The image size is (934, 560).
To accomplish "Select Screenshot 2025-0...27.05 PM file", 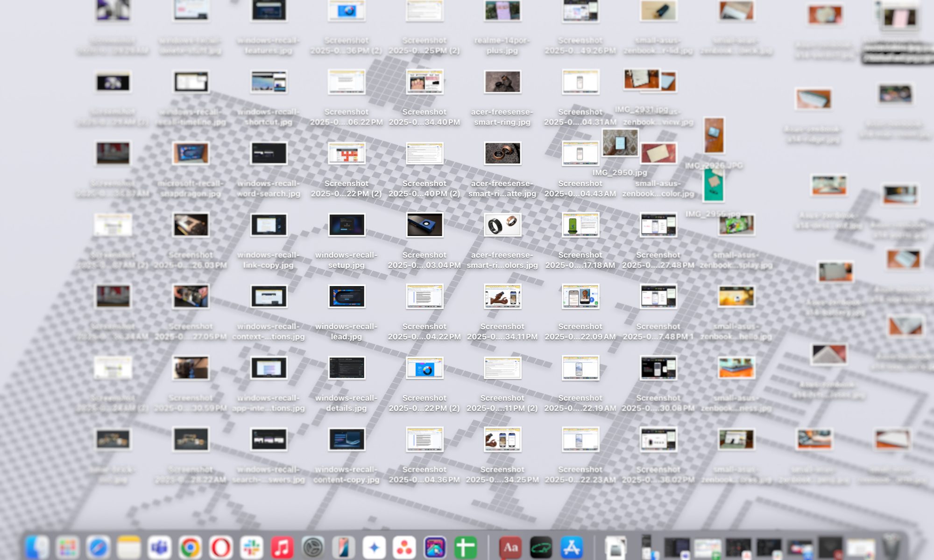I will click(191, 296).
